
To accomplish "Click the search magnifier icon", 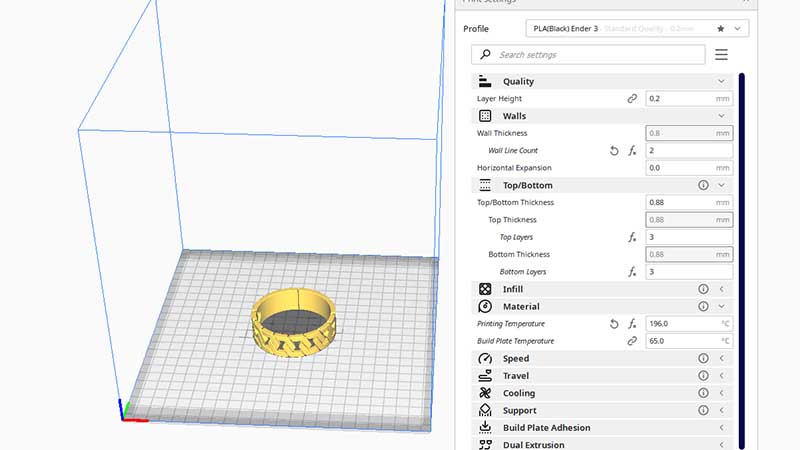I will coord(485,54).
